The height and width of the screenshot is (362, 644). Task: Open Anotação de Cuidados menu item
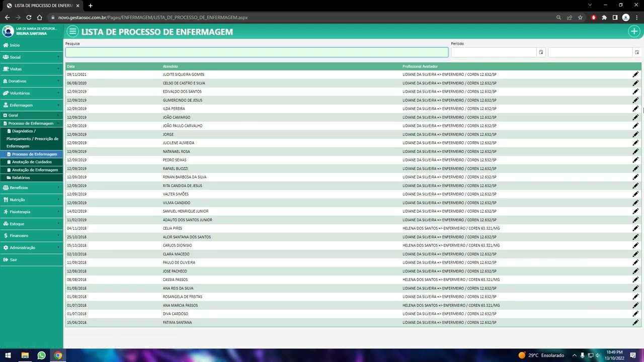(32, 162)
